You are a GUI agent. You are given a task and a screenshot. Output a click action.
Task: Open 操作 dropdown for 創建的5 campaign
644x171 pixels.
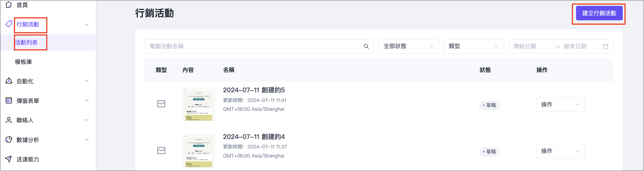560,105
